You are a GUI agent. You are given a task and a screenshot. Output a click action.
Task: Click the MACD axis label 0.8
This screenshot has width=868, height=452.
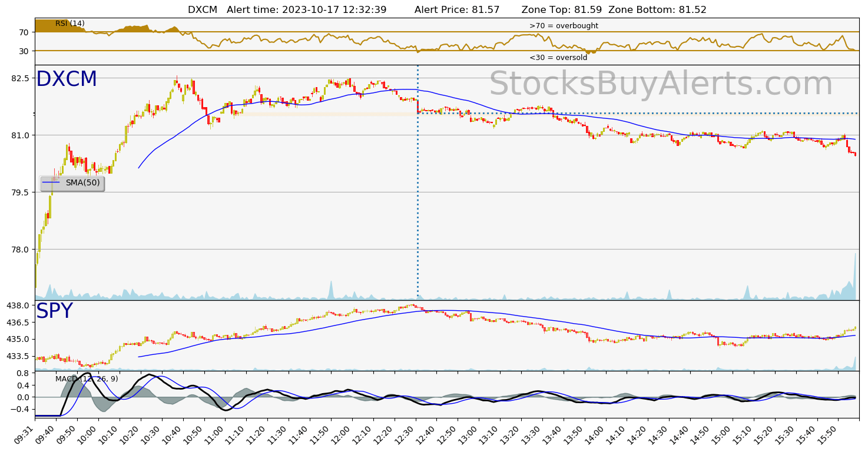click(x=22, y=373)
